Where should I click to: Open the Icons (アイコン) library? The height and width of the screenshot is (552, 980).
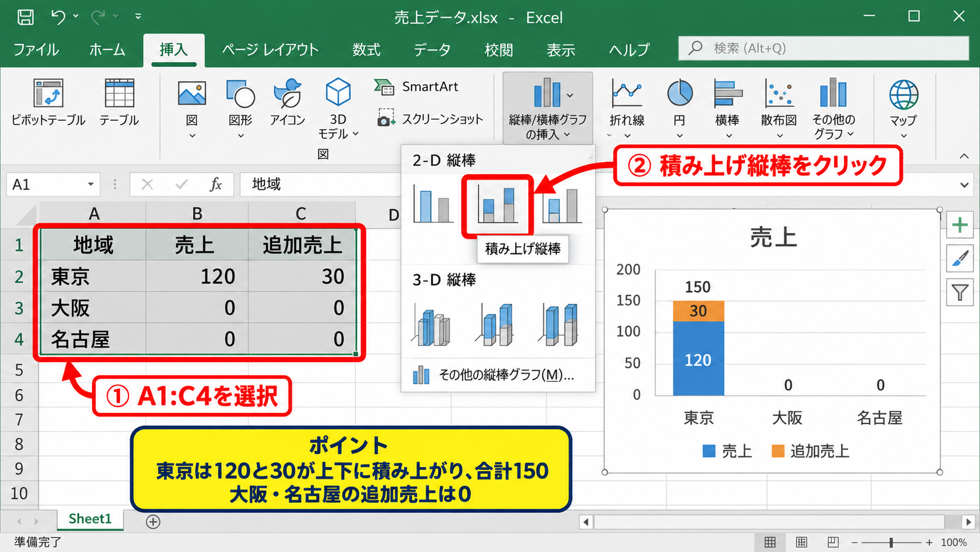[287, 103]
